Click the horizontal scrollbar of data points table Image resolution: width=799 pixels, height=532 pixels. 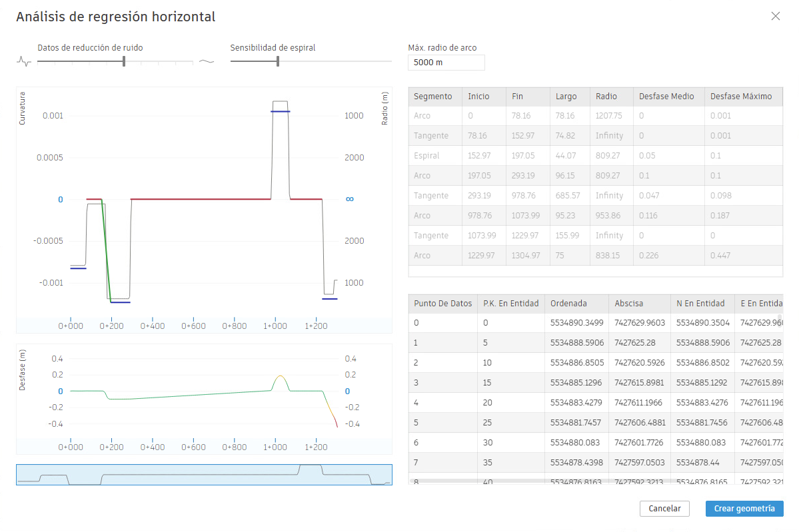pos(595,481)
